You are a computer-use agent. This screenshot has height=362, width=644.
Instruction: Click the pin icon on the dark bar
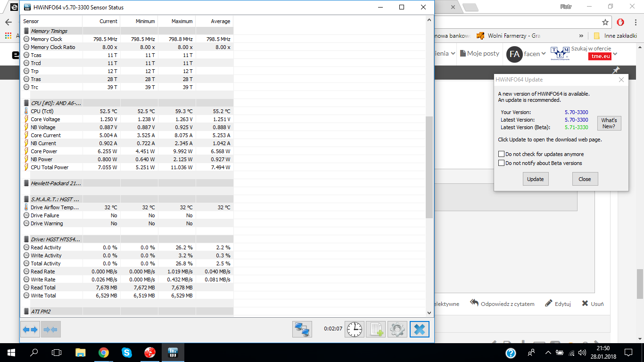616,70
